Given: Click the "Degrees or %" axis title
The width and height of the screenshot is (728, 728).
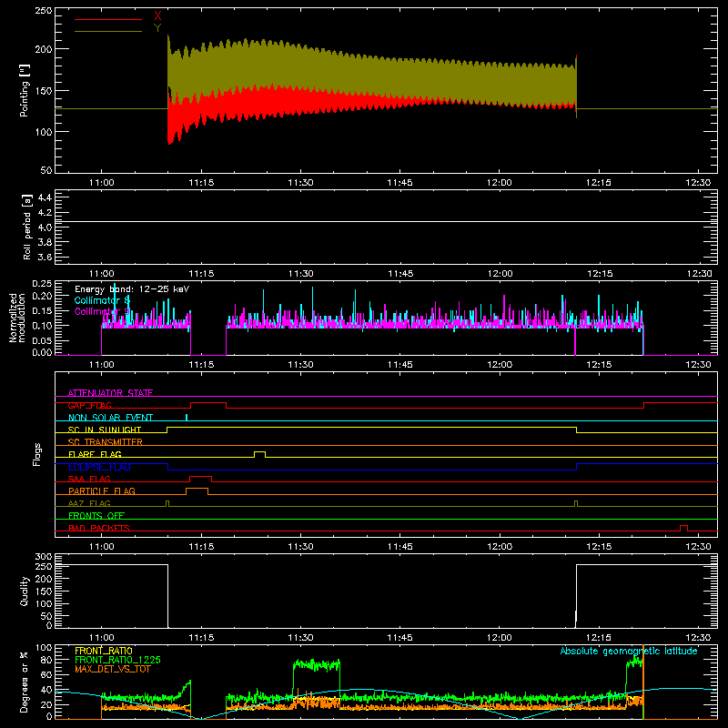Looking at the screenshot, I should [25, 682].
